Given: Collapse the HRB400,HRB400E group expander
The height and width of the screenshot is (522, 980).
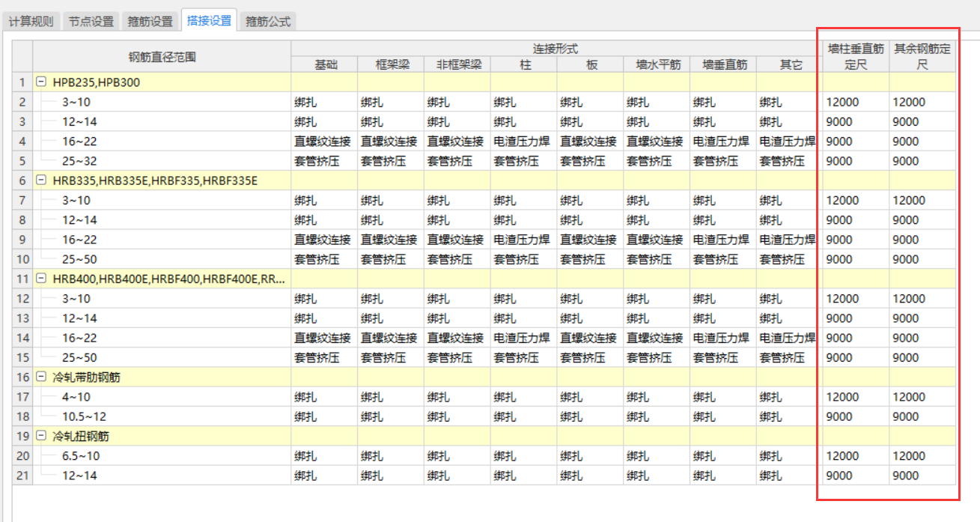Looking at the screenshot, I should click(42, 279).
